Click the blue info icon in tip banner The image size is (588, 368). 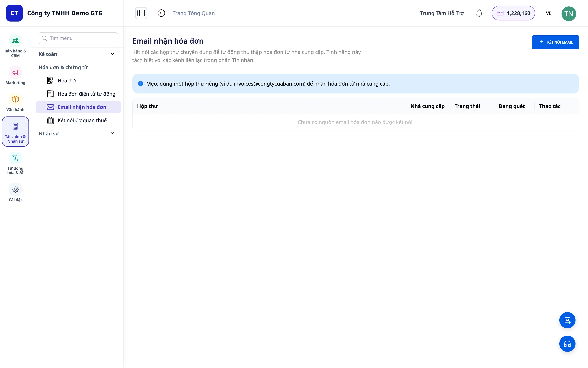pos(141,84)
